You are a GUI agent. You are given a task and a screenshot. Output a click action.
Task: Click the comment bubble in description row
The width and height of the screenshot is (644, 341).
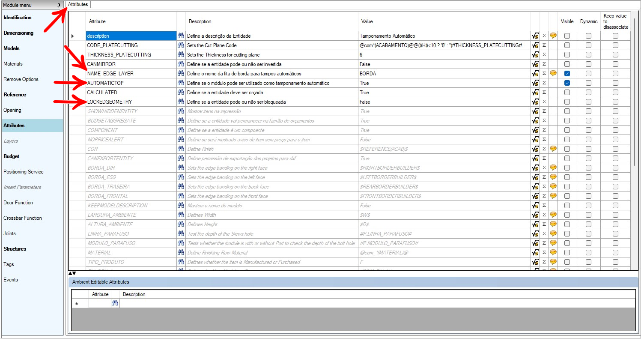(553, 36)
